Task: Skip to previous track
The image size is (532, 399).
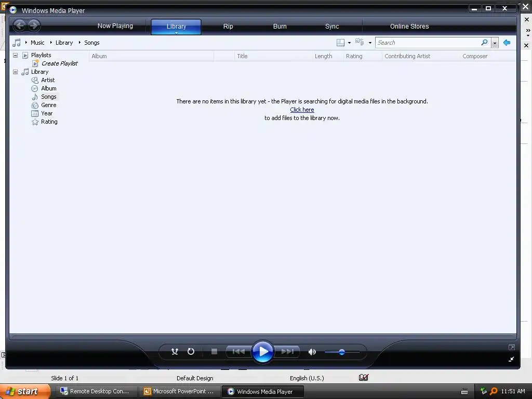Action: point(238,352)
